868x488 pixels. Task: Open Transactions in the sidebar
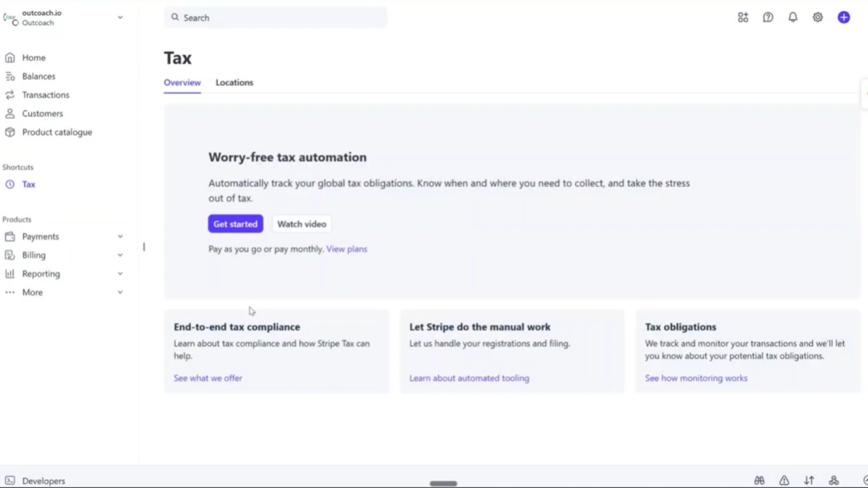pyautogui.click(x=46, y=95)
